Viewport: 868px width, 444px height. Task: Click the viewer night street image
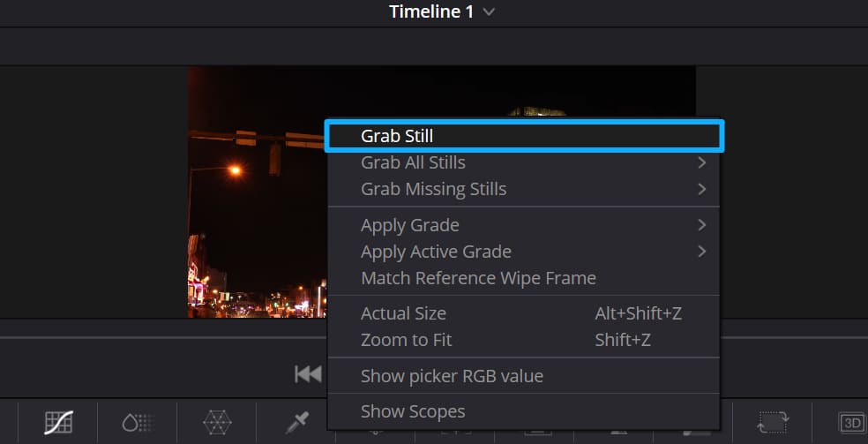coord(258,192)
